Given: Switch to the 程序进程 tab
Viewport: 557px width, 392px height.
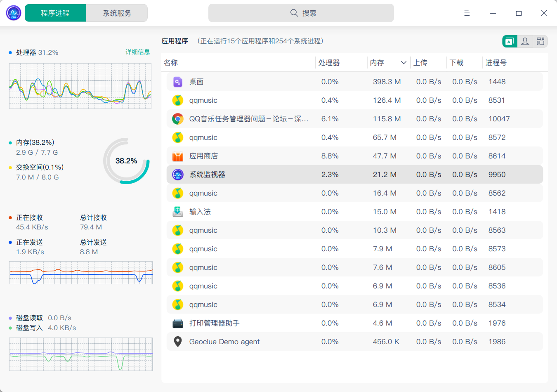Looking at the screenshot, I should (55, 13).
